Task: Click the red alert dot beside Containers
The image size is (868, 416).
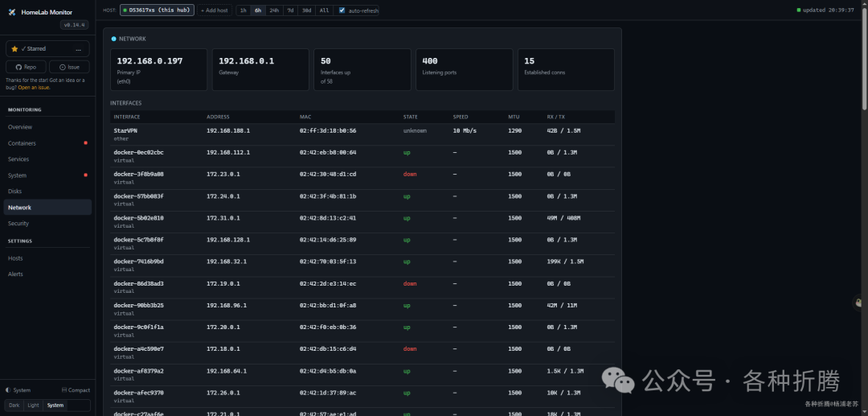Action: (85, 143)
